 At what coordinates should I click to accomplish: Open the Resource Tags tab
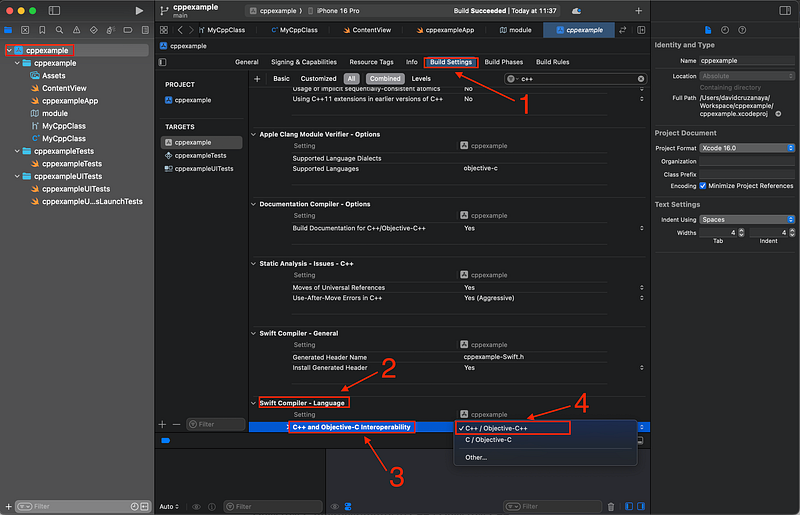click(371, 62)
